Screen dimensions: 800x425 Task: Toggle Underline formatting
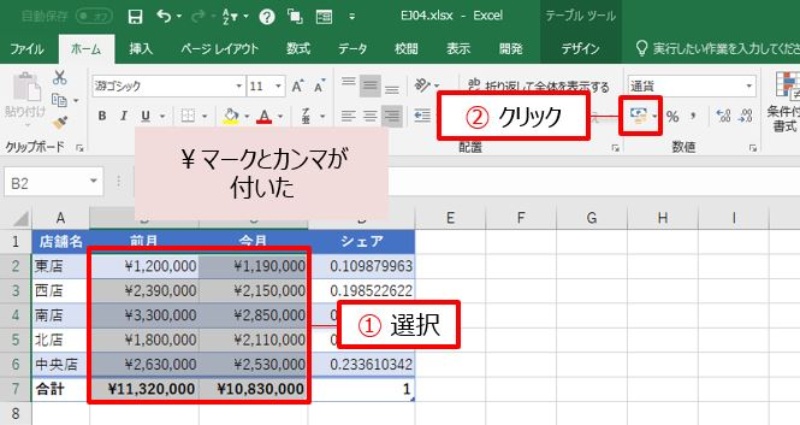pyautogui.click(x=145, y=116)
